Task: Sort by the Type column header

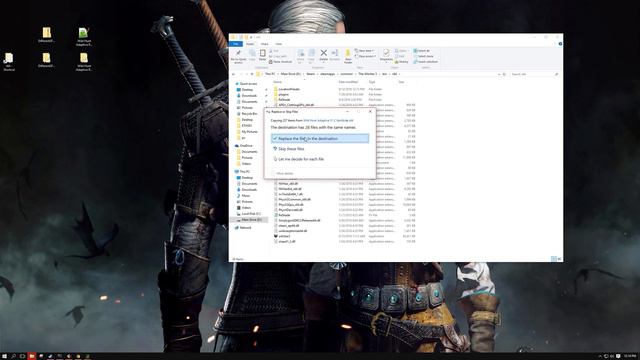Action: coord(371,82)
